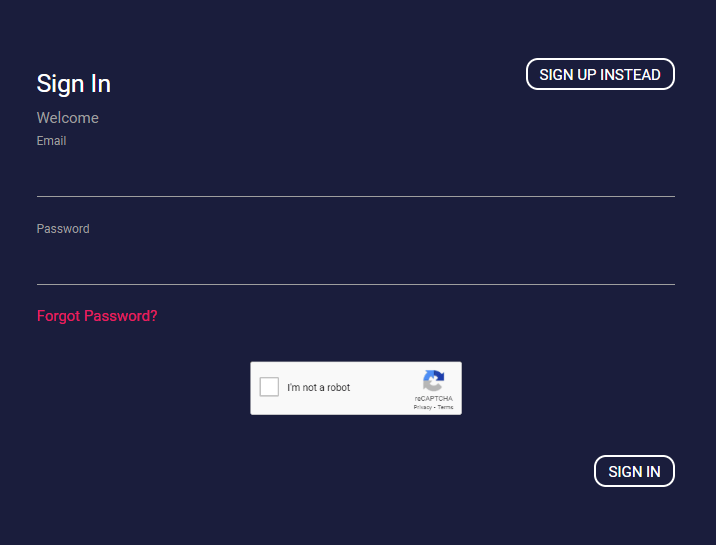Image resolution: width=716 pixels, height=545 pixels.
Task: Open the reCAPTCHA Terms link
Action: pos(445,407)
